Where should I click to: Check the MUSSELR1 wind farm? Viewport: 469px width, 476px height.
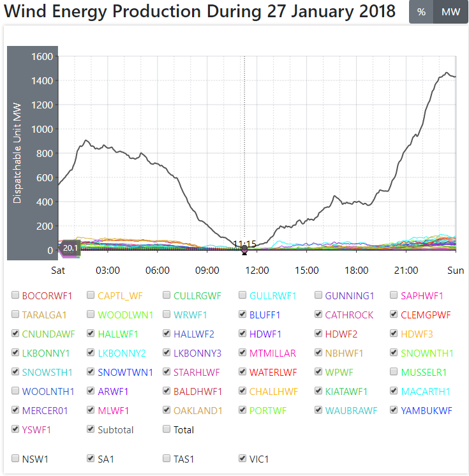pos(395,372)
